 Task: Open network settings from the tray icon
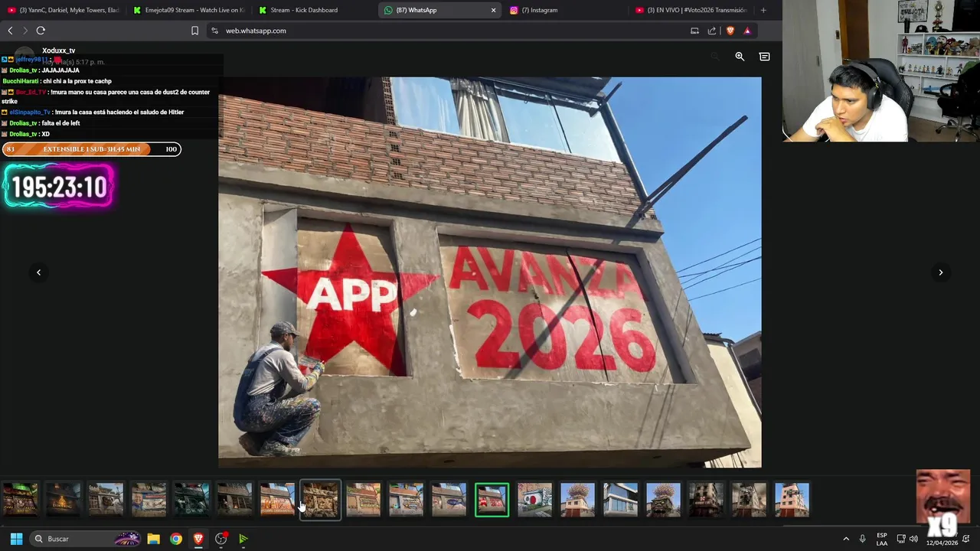coord(901,539)
